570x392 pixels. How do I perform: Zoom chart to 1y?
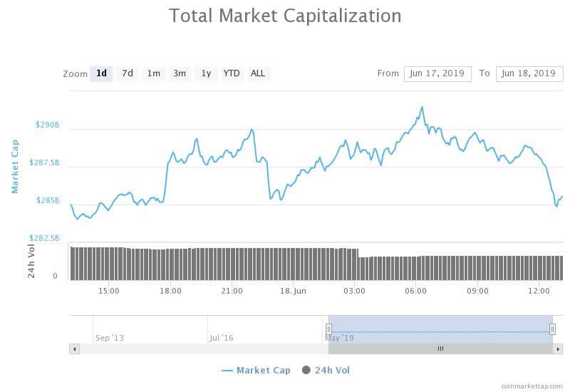pyautogui.click(x=206, y=73)
